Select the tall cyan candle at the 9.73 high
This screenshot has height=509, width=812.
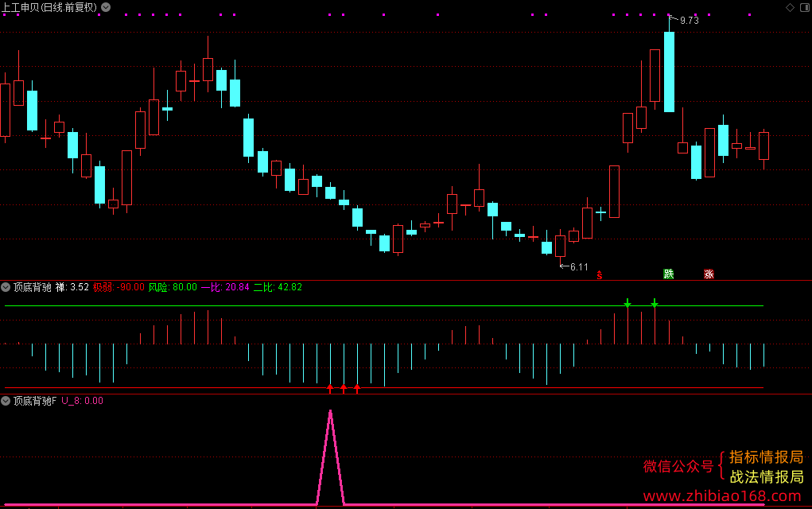(669, 72)
